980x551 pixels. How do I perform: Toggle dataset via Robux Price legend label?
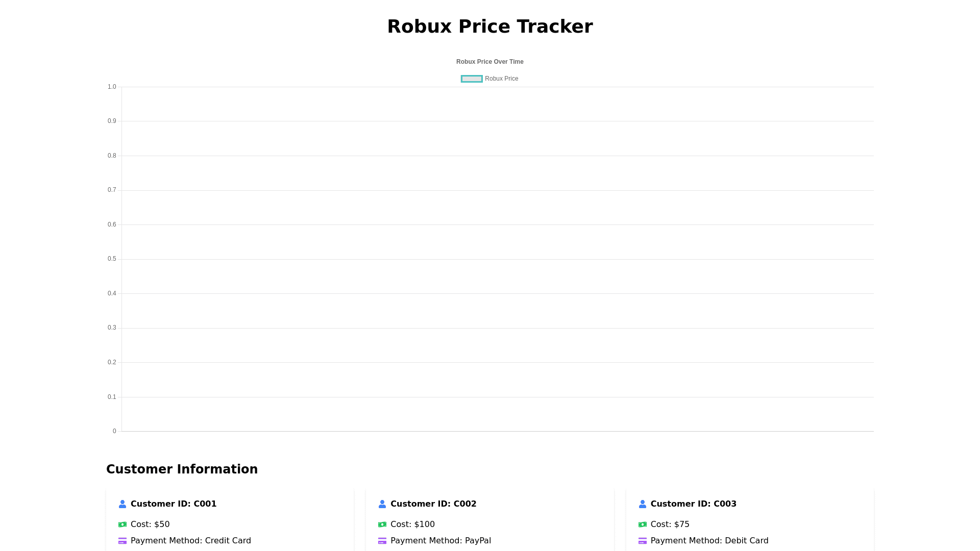(x=501, y=79)
